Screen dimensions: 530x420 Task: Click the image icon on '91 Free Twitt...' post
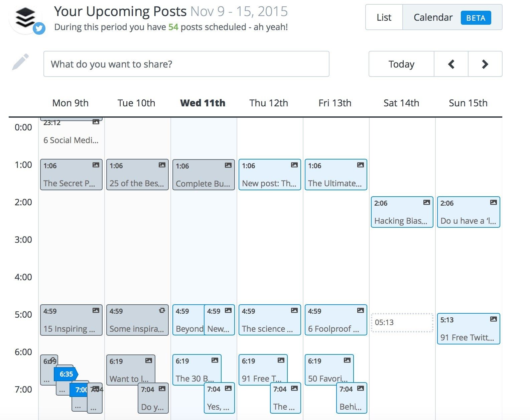point(494,319)
